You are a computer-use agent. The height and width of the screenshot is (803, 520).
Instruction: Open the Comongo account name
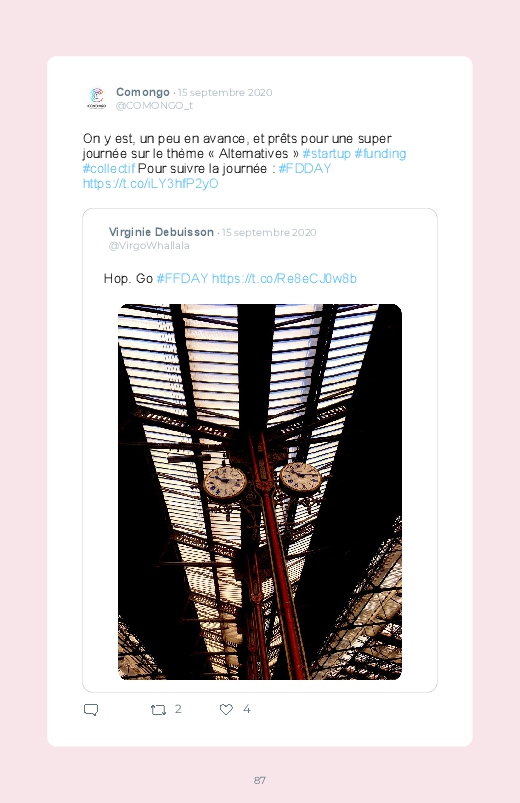(x=142, y=92)
